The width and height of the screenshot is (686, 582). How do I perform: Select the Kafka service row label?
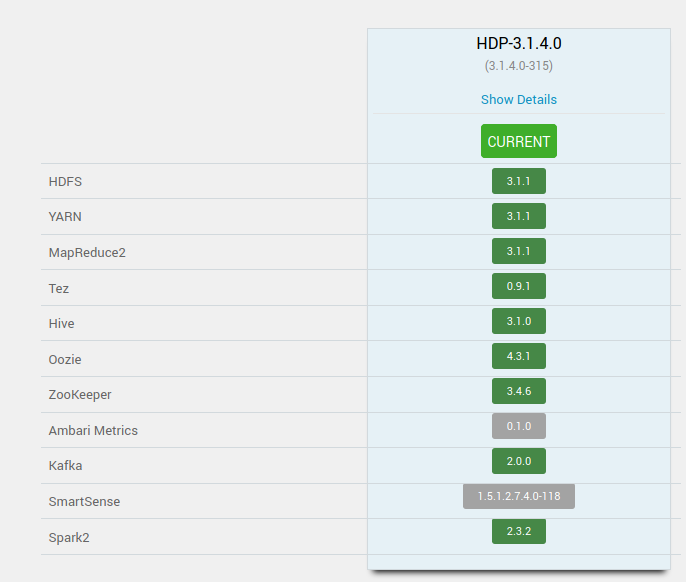click(x=65, y=465)
